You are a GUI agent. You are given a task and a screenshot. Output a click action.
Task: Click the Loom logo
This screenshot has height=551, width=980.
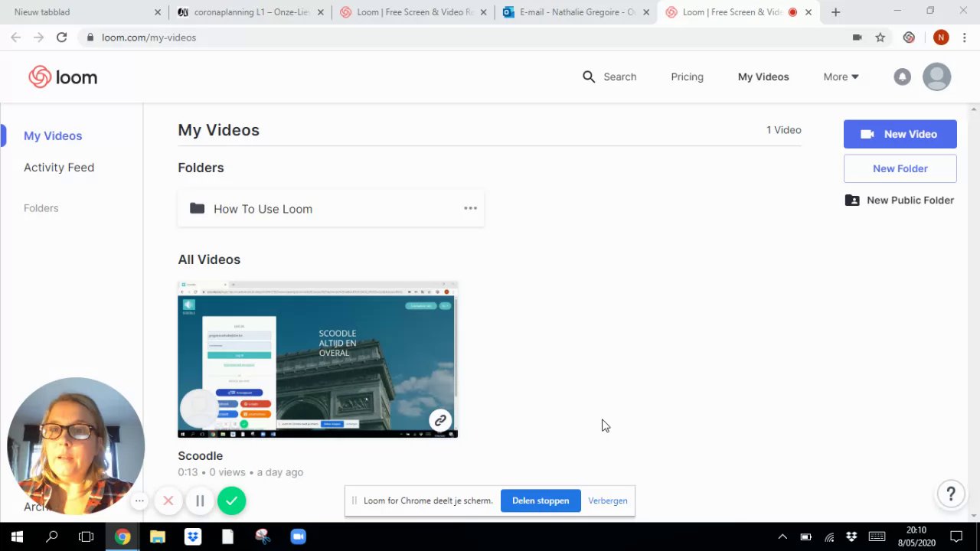coord(63,77)
